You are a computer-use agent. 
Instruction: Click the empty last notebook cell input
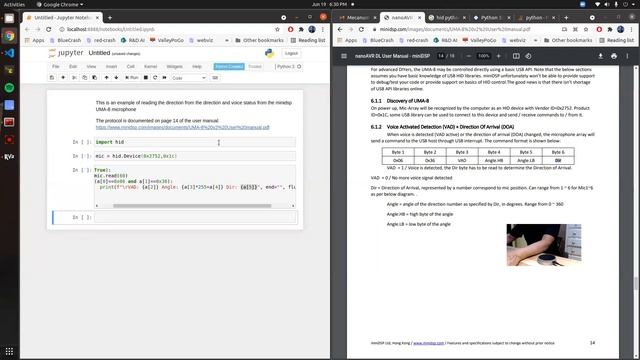[196, 217]
